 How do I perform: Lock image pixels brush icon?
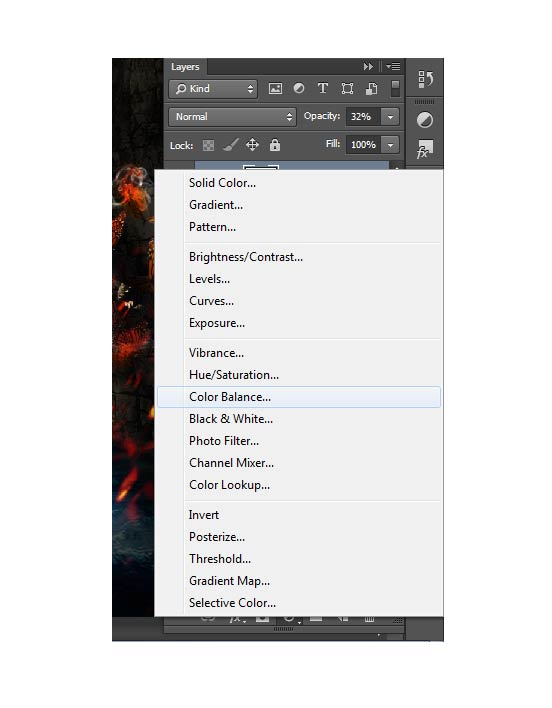230,145
